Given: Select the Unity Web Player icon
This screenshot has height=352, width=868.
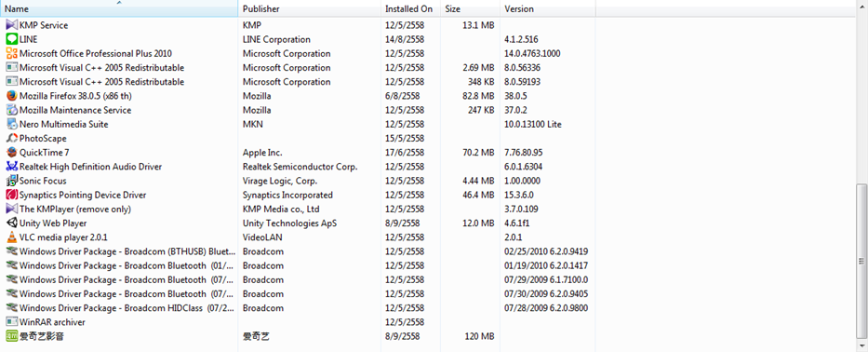Looking at the screenshot, I should tap(11, 223).
